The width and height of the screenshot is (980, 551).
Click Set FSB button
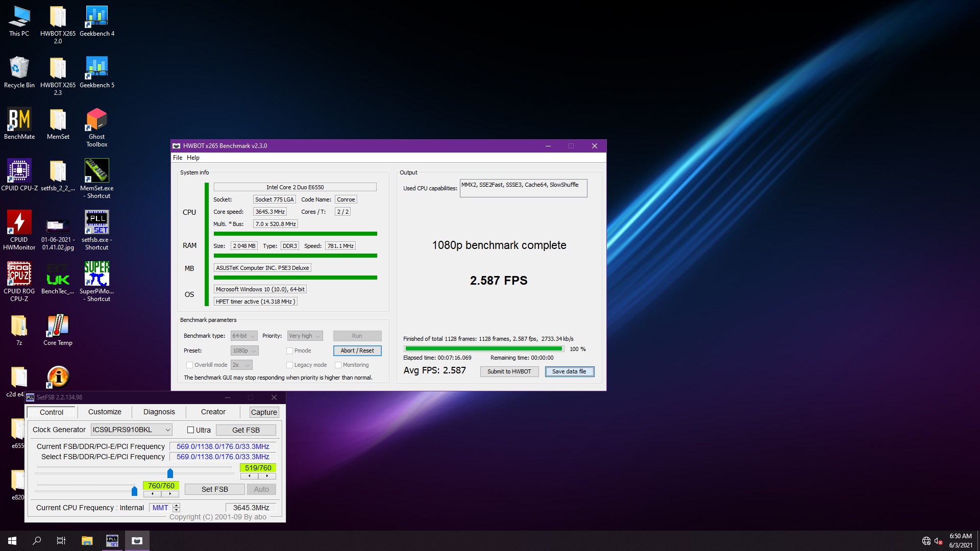point(214,489)
